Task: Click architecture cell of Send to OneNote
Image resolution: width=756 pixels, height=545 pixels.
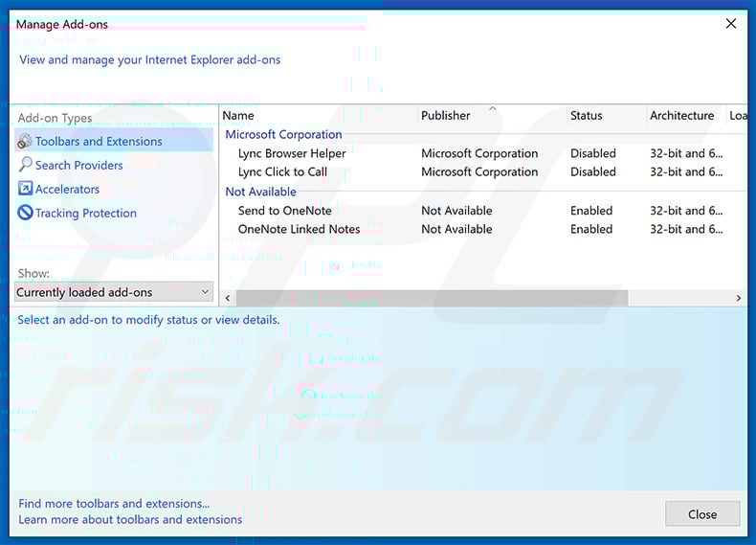Action: pyautogui.click(x=686, y=211)
